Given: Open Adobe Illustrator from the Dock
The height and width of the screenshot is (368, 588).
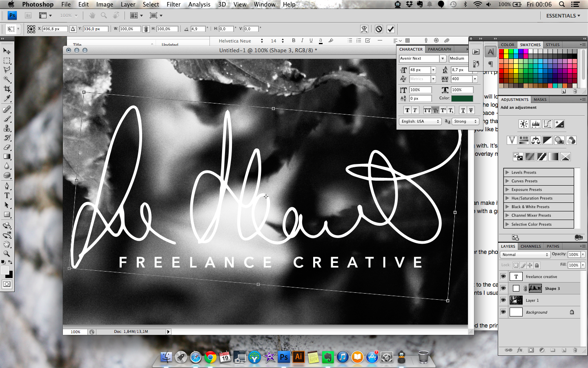Looking at the screenshot, I should click(298, 357).
